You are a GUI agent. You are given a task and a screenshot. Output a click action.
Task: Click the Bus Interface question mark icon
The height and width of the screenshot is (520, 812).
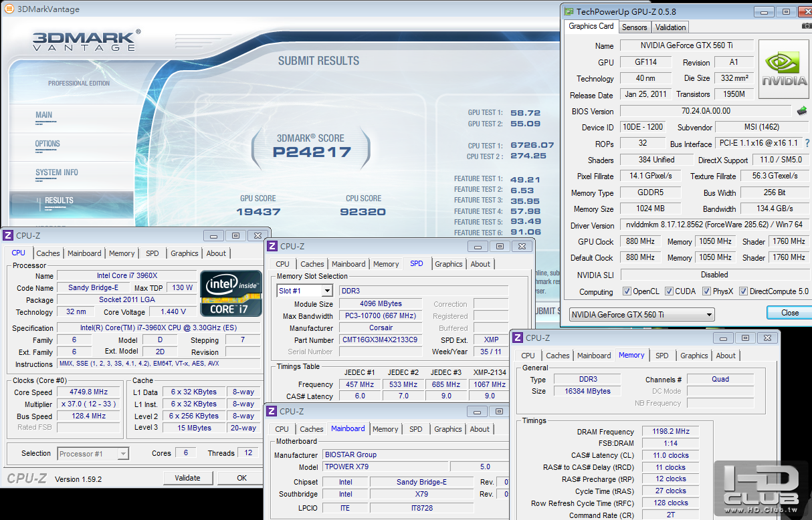(x=807, y=143)
